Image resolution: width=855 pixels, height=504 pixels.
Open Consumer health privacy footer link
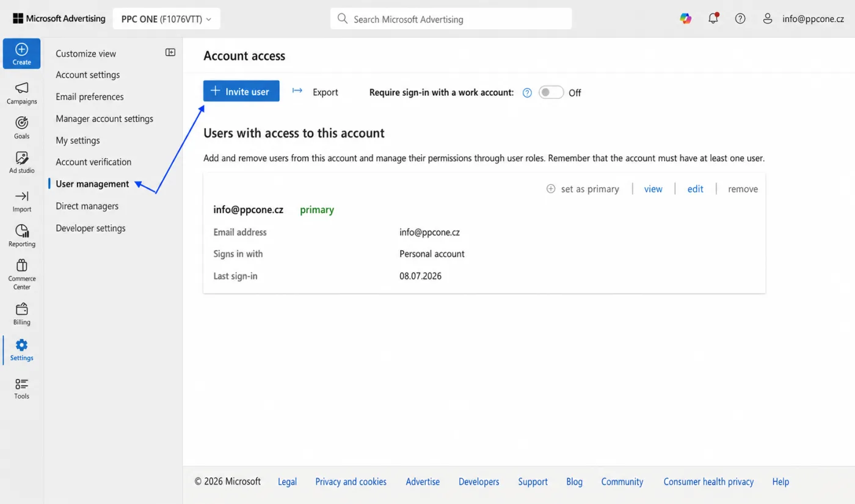[x=708, y=481]
